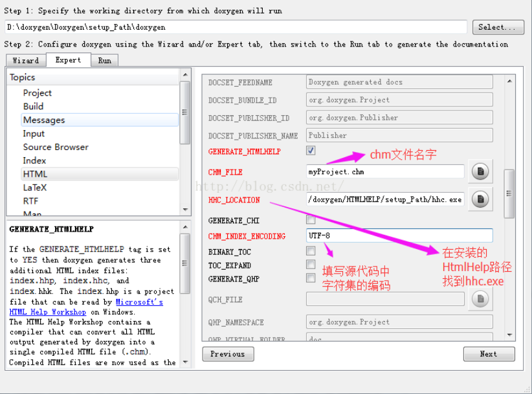The height and width of the screenshot is (394, 532).
Task: Click the GENERATE_HTMLHELP red label
Action: point(244,151)
